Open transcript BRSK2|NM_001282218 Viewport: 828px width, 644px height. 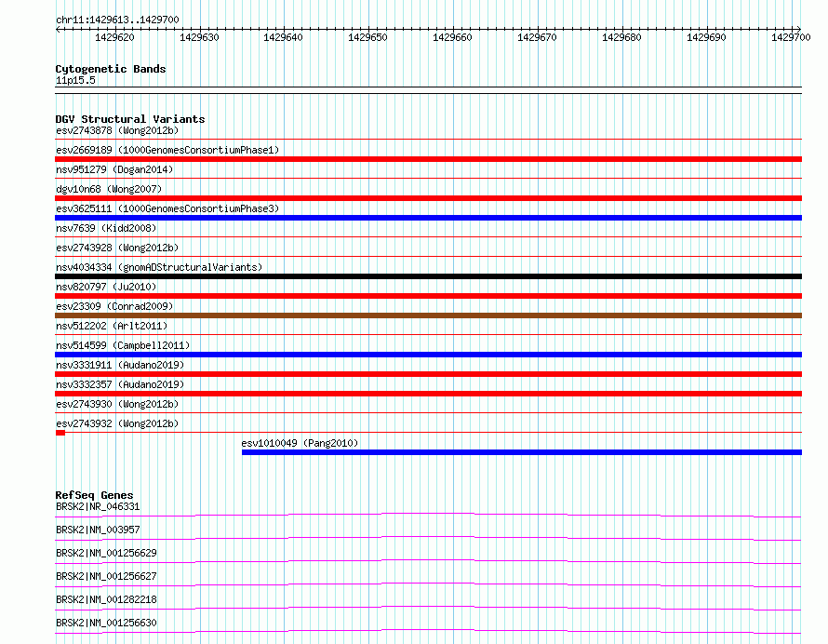(106, 599)
